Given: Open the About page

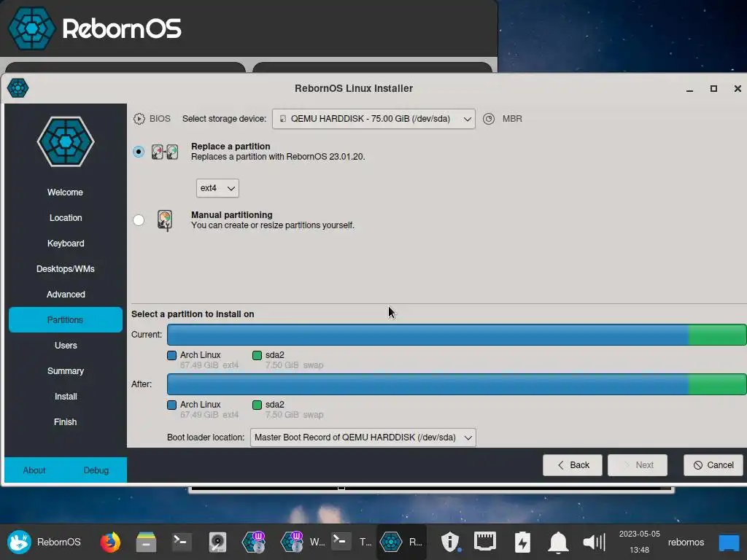Looking at the screenshot, I should [x=34, y=470].
